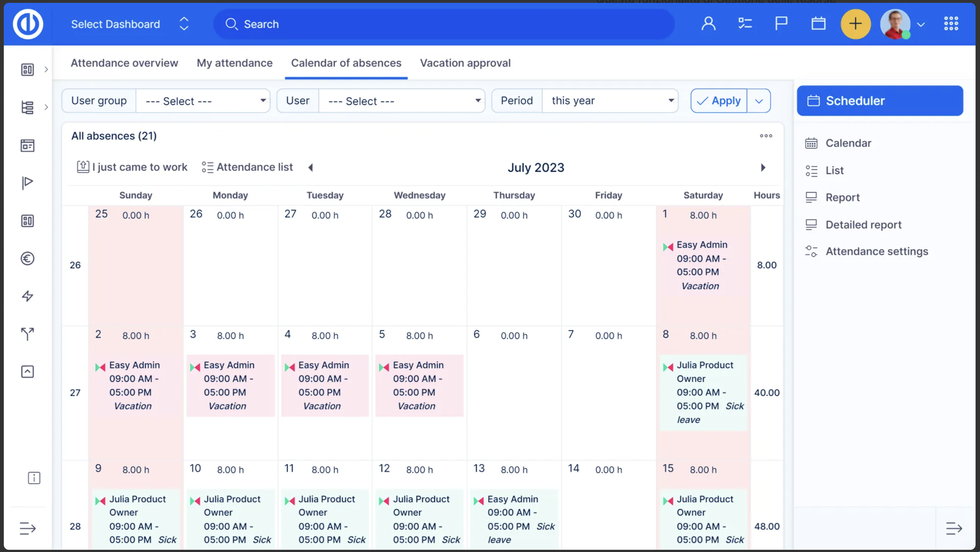Click the July 2023 month title
The height and width of the screenshot is (552, 980).
coord(536,168)
